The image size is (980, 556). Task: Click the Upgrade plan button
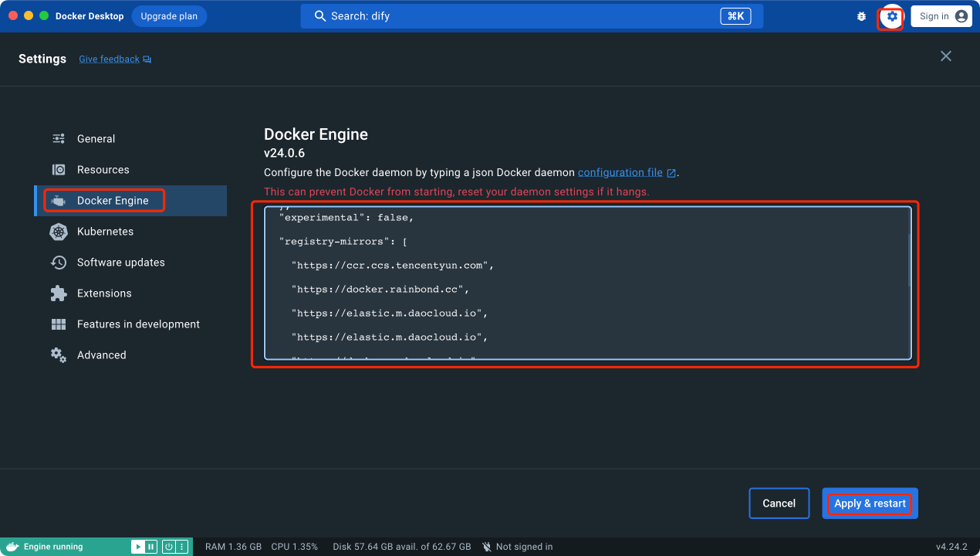tap(169, 16)
